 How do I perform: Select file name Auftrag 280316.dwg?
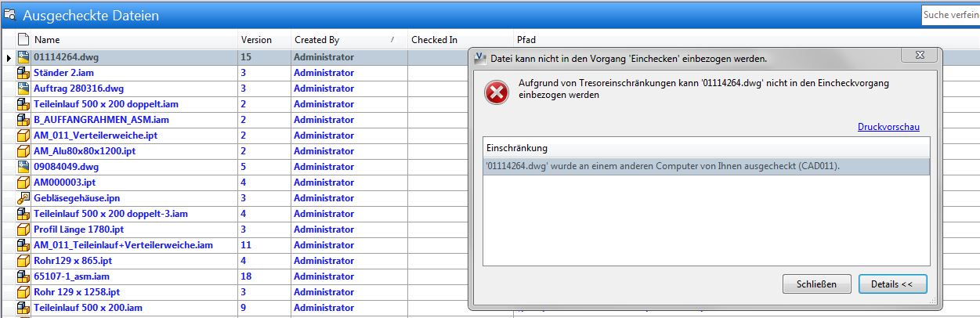[78, 89]
